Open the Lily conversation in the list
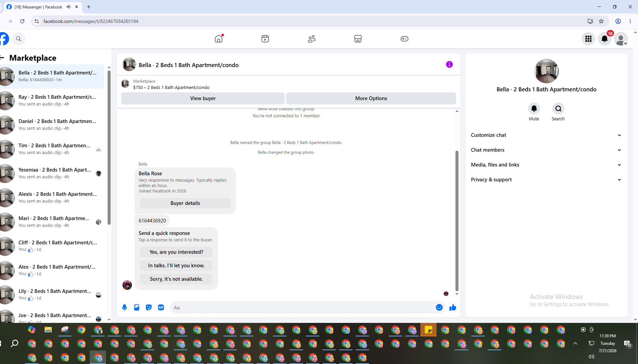Viewport: 638px width, 364px height. (52, 295)
